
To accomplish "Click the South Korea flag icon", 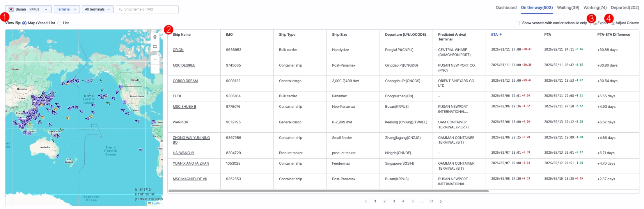I will [x=11, y=9].
